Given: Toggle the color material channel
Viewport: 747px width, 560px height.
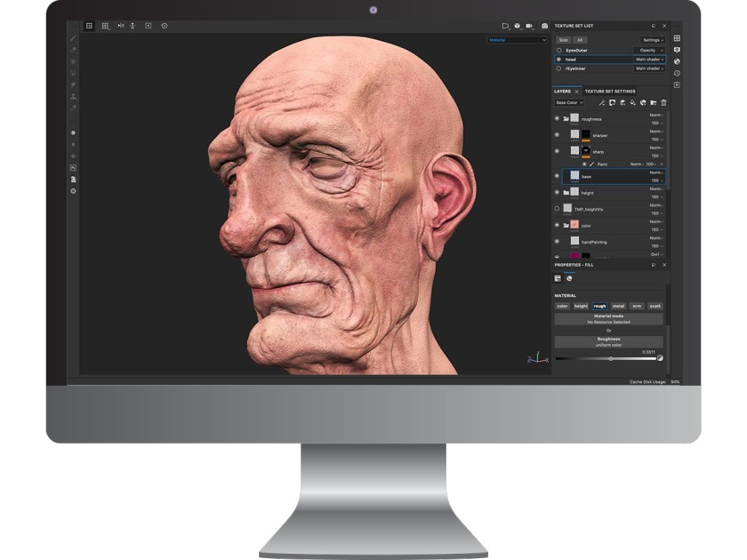Looking at the screenshot, I should tap(563, 306).
